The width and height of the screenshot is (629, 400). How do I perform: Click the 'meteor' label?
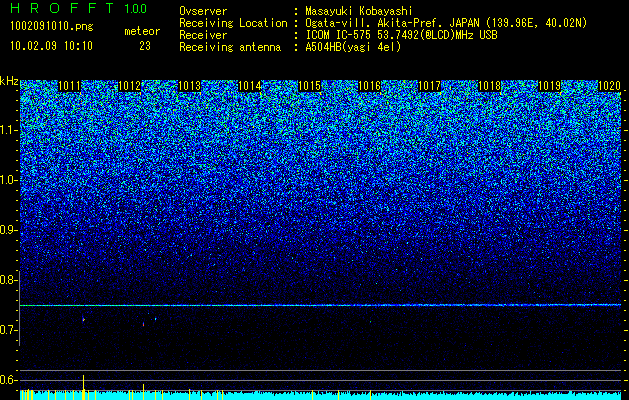click(142, 31)
